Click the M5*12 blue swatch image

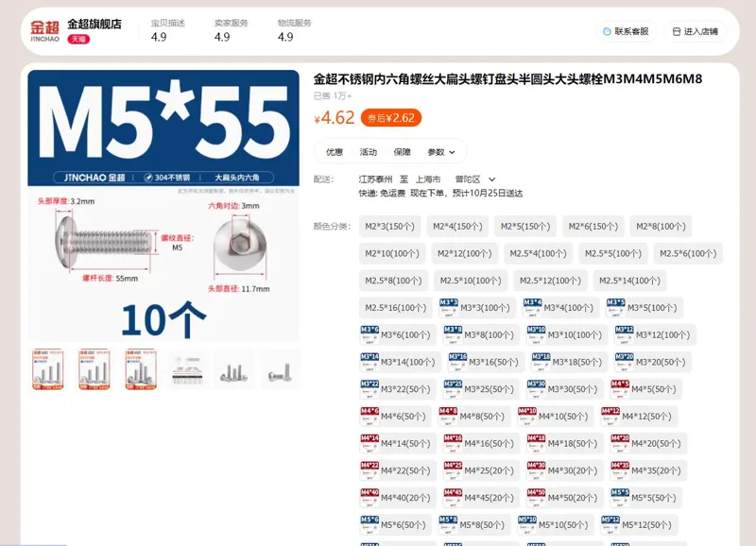coord(610,525)
